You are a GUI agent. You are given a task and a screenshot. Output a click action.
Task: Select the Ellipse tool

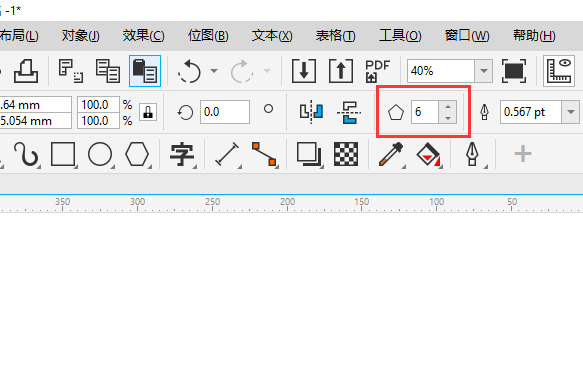[x=100, y=154]
